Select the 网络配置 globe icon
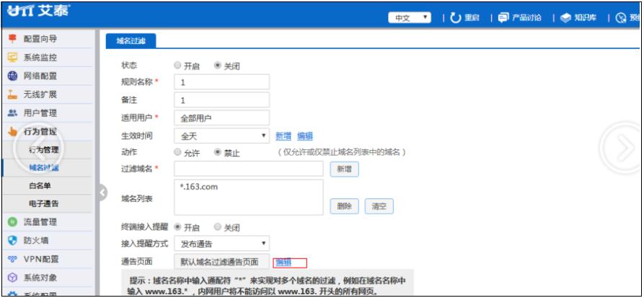644x298 pixels. [12, 76]
